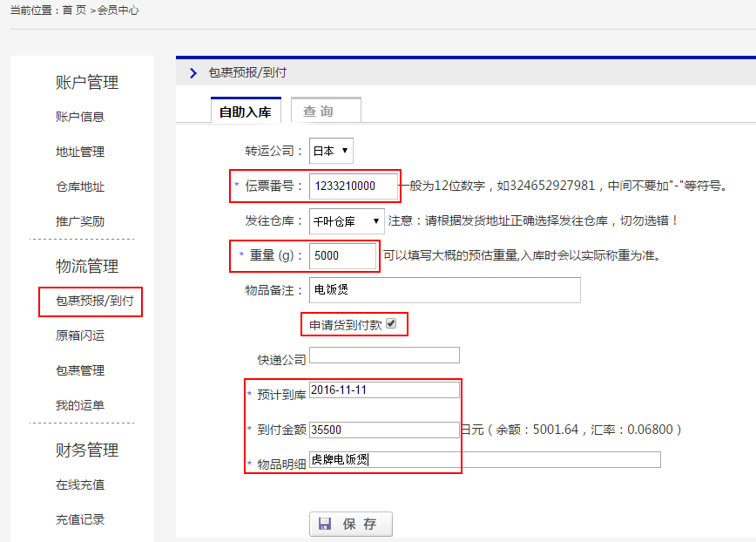Click 首页 in breadcrumb

(74, 10)
